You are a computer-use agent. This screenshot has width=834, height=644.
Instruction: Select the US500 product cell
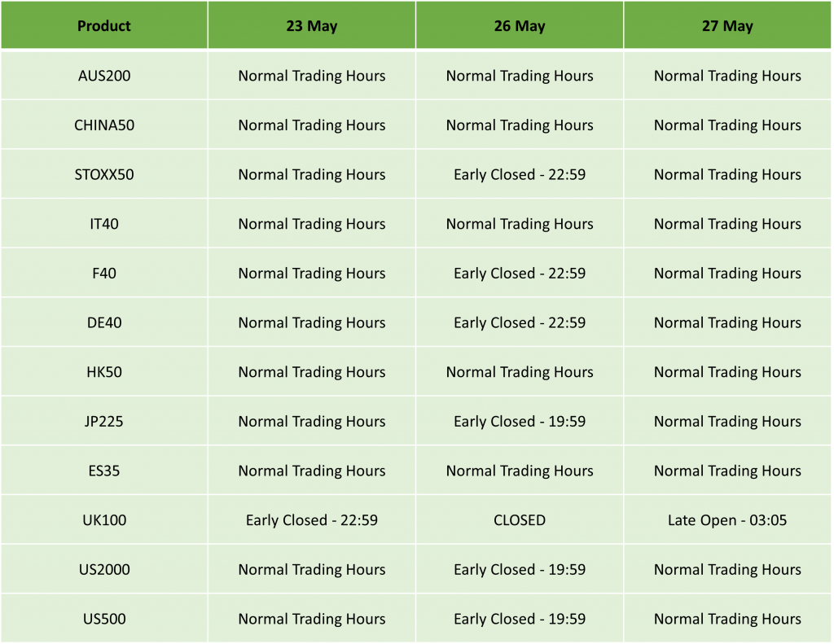coord(104,619)
